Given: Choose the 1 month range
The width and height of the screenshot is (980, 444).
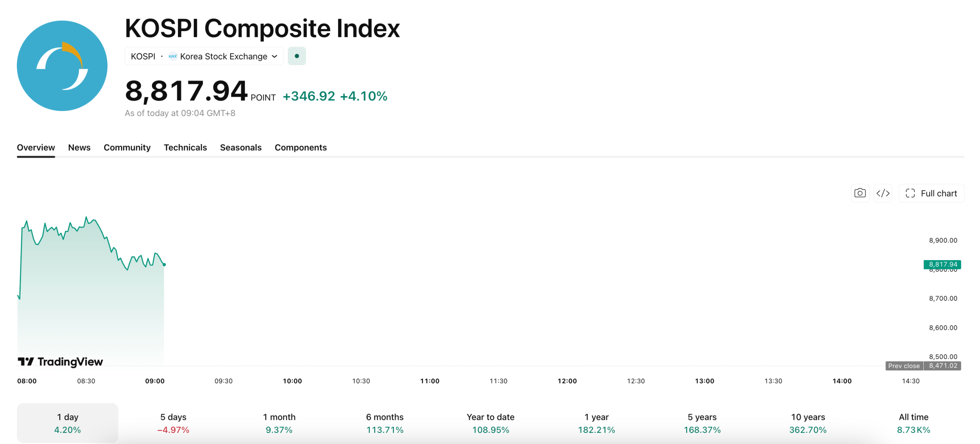Looking at the screenshot, I should tap(279, 423).
